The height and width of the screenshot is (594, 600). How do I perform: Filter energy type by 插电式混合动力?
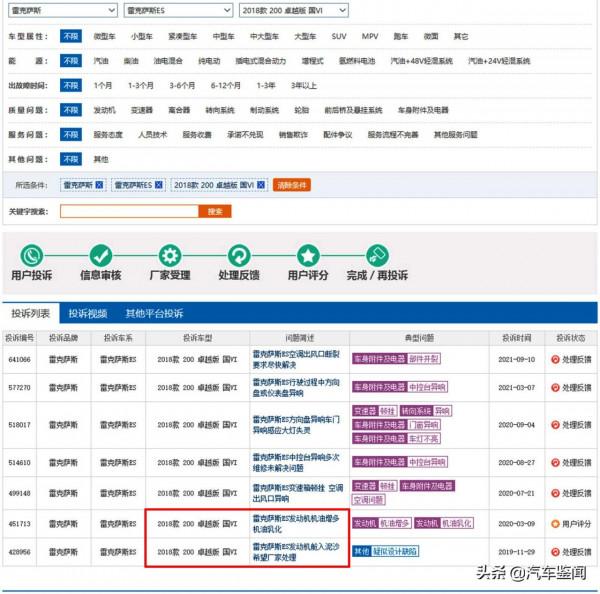click(x=261, y=61)
